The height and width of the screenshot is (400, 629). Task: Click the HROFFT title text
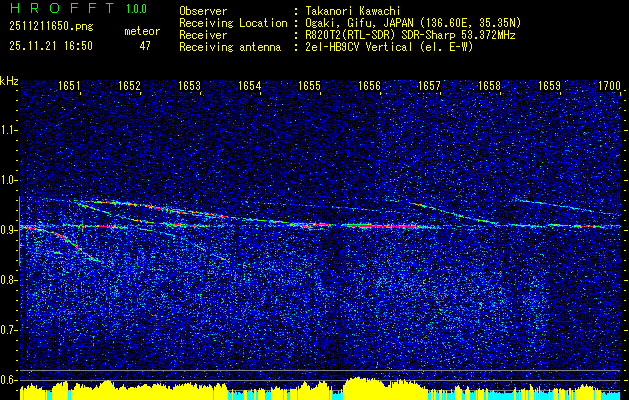point(62,8)
